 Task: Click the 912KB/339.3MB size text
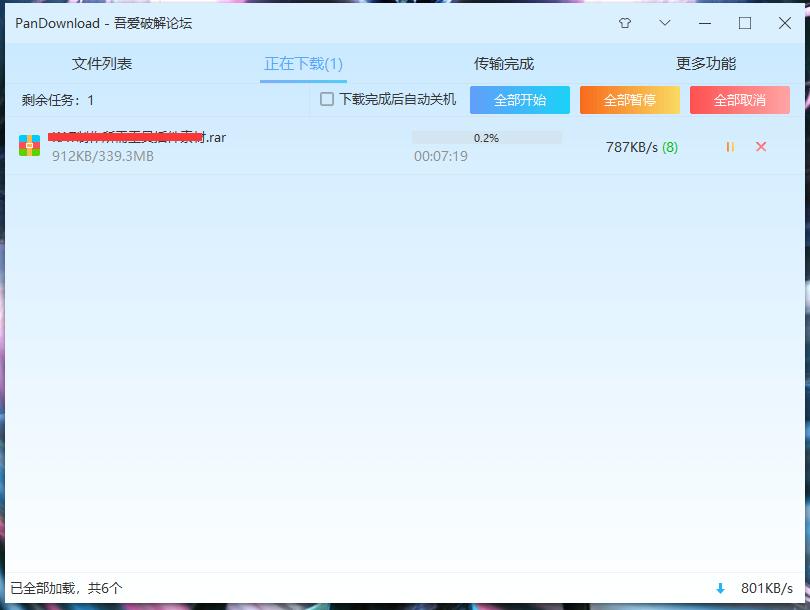point(103,157)
